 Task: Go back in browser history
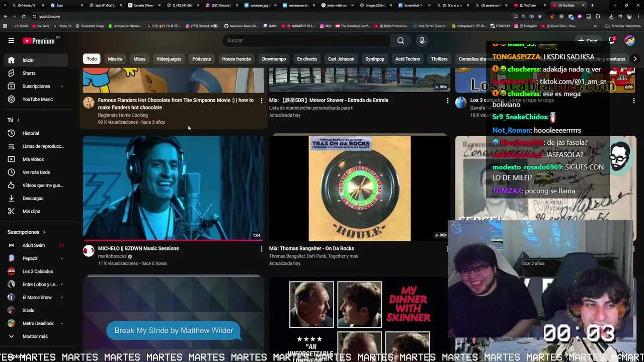coord(6,16)
